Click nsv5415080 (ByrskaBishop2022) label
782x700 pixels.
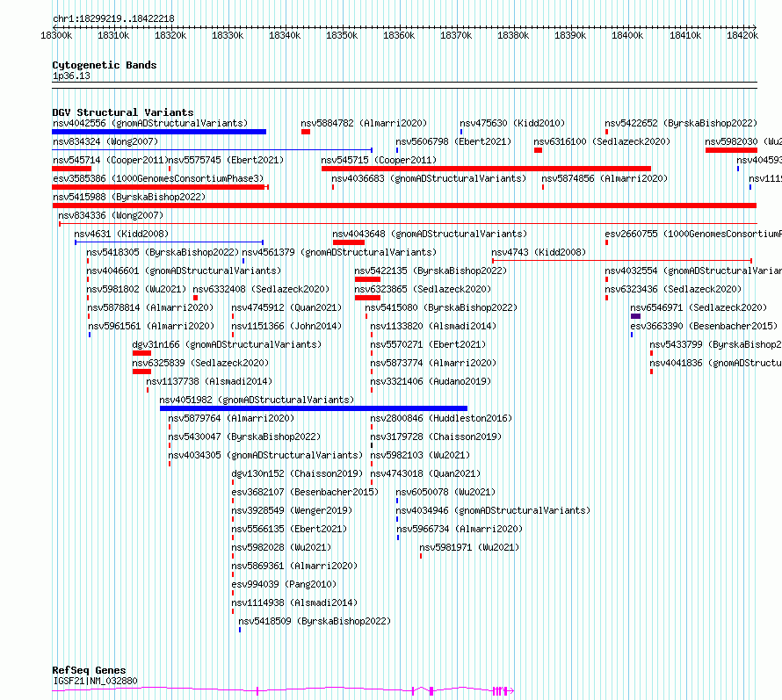coord(441,307)
